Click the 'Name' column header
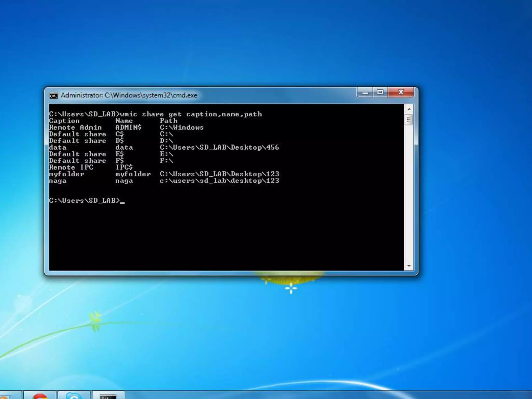 click(x=124, y=121)
